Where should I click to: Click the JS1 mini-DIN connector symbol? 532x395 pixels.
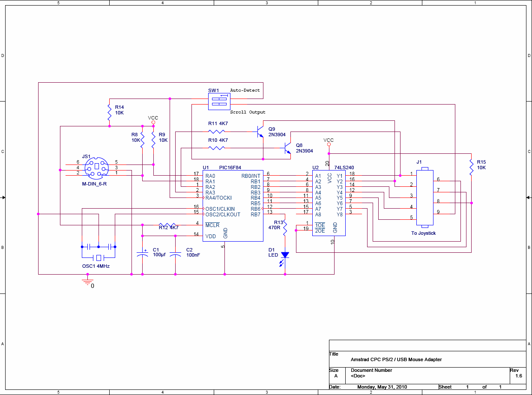pos(96,168)
